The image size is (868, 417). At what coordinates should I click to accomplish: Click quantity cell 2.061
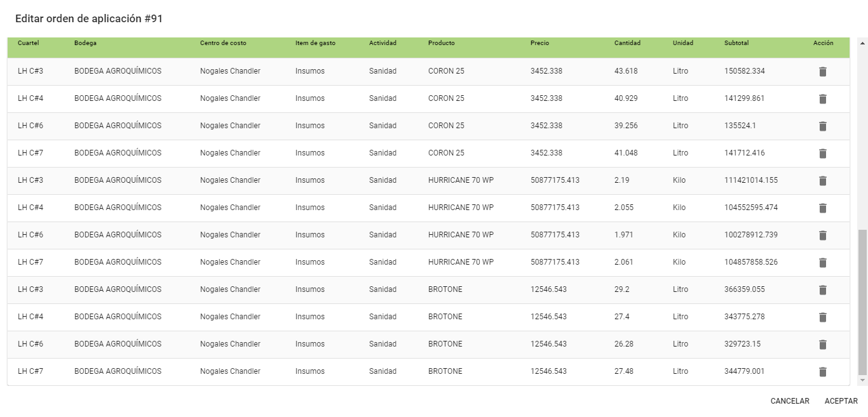(624, 262)
